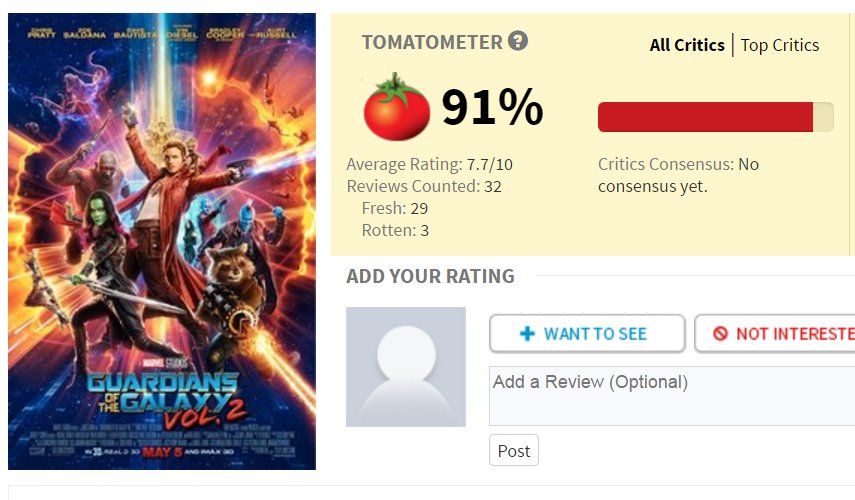
Task: Open the Guardians of the Galaxy Vol. 2 poster
Action: pos(162,241)
